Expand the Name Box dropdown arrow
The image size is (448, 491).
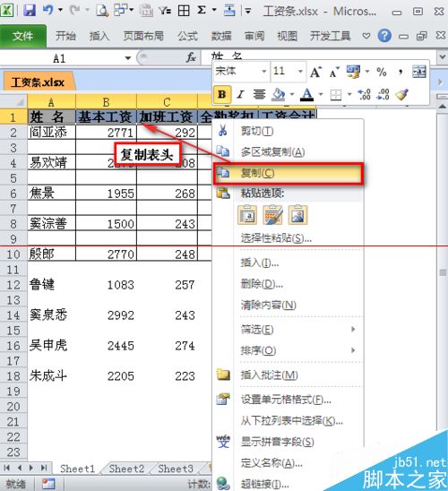point(128,58)
